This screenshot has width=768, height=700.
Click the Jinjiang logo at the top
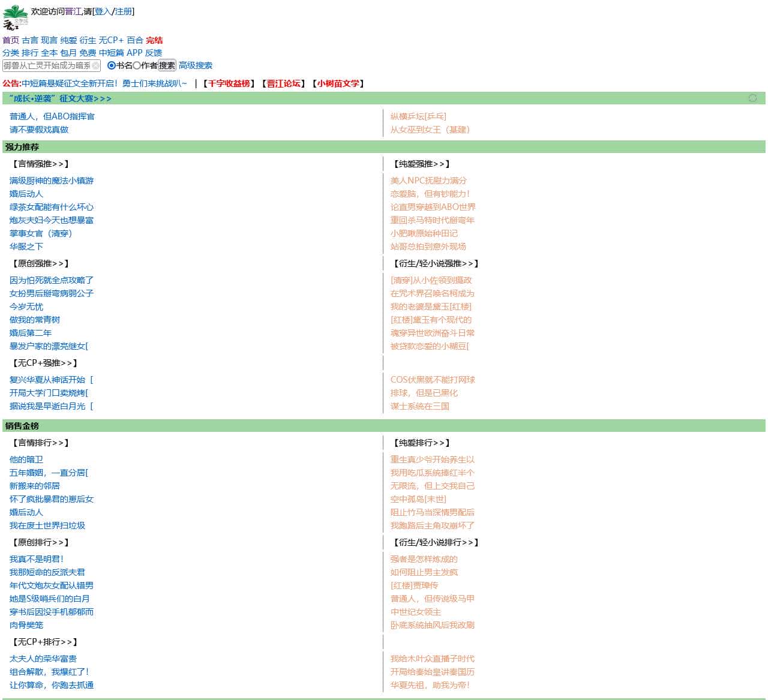[16, 17]
